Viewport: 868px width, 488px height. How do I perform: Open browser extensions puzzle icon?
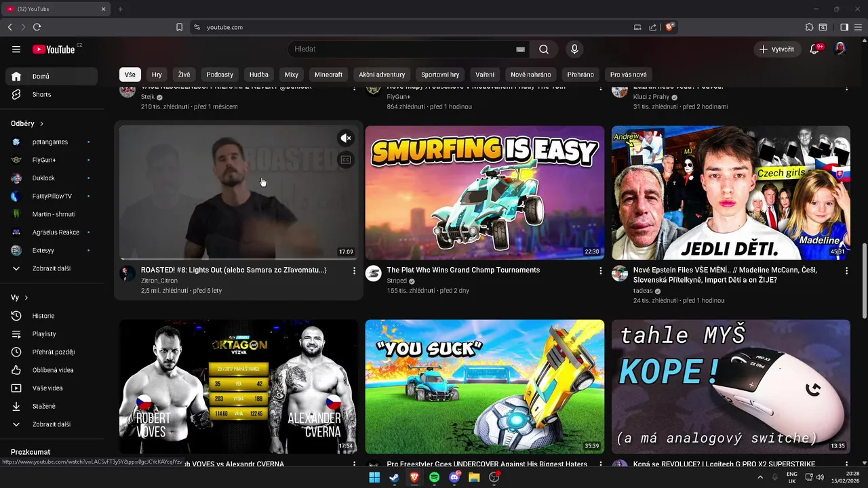coord(809,27)
